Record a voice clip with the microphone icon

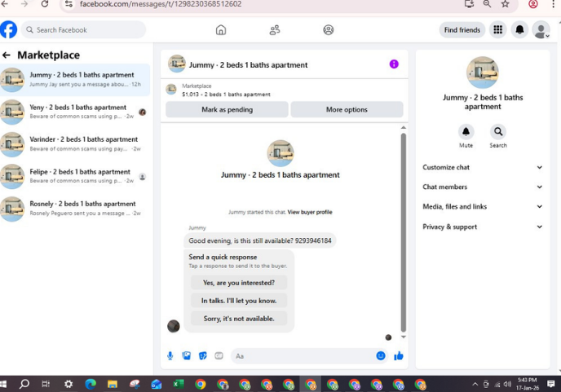170,356
